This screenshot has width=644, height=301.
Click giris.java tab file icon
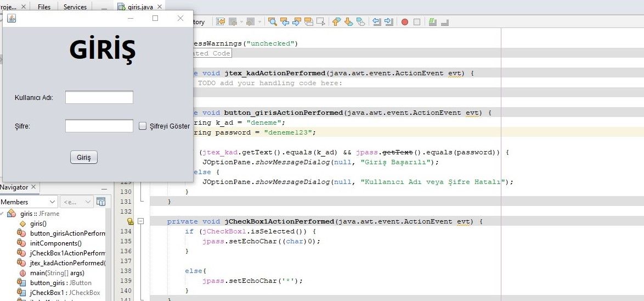click(x=121, y=7)
